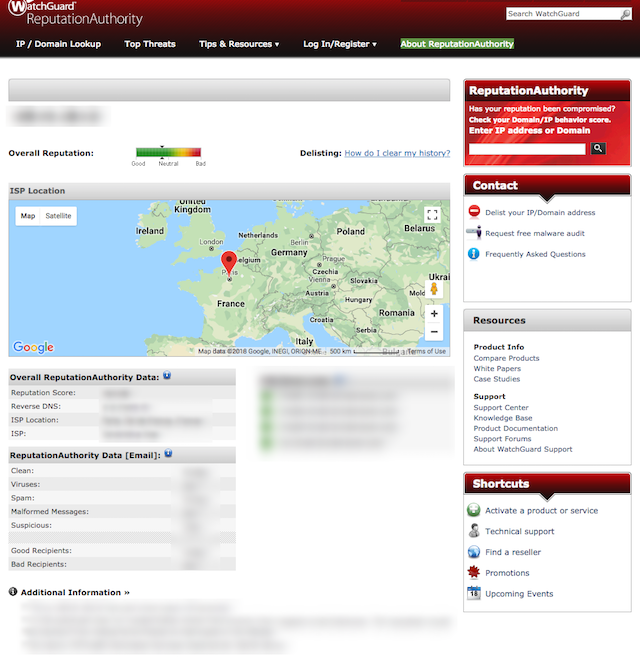This screenshot has width=640, height=661.
Task: Click the 'Viruses:' row label
Action: (x=26, y=484)
